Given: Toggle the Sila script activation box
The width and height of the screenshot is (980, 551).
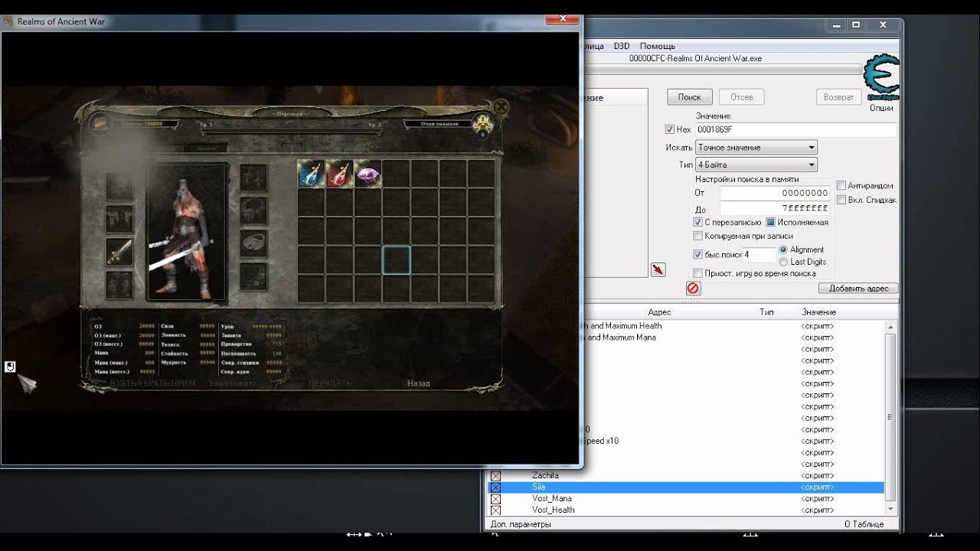Looking at the screenshot, I should point(495,487).
